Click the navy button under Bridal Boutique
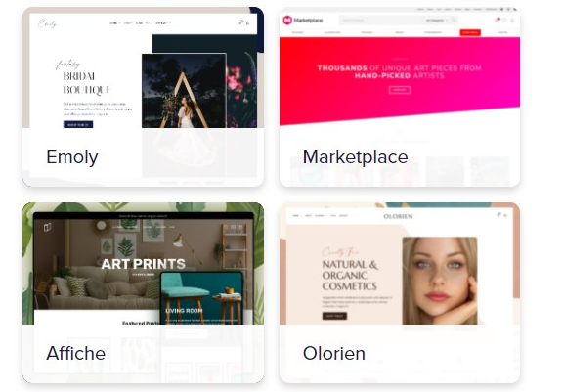This screenshot has height=392, width=563. click(78, 124)
